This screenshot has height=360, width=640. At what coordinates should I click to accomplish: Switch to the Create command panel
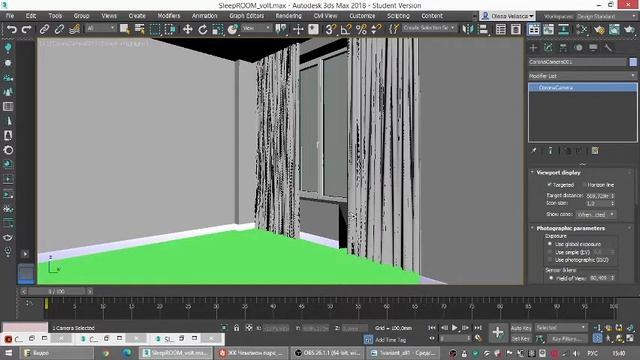(x=533, y=48)
